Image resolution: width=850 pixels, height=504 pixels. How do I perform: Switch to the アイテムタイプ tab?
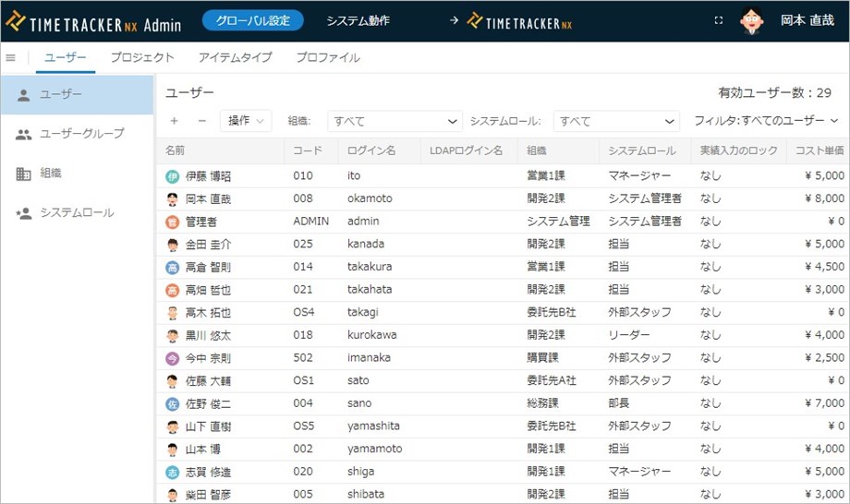point(235,57)
